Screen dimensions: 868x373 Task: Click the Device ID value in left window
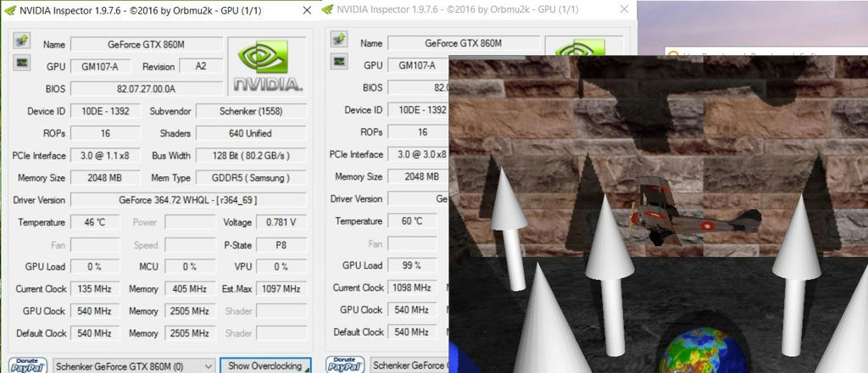pos(105,111)
